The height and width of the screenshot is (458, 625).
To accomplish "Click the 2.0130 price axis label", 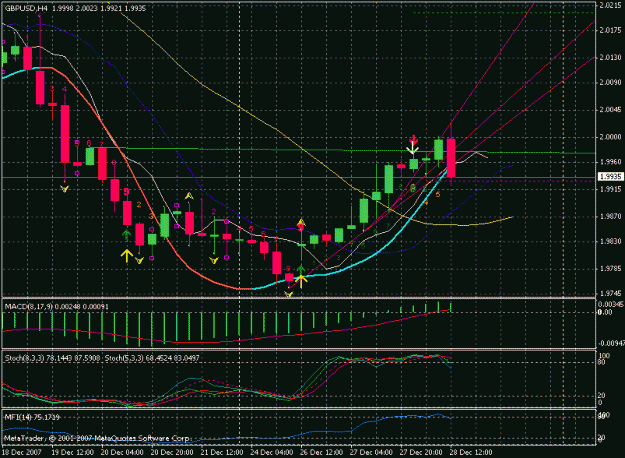I will point(610,58).
